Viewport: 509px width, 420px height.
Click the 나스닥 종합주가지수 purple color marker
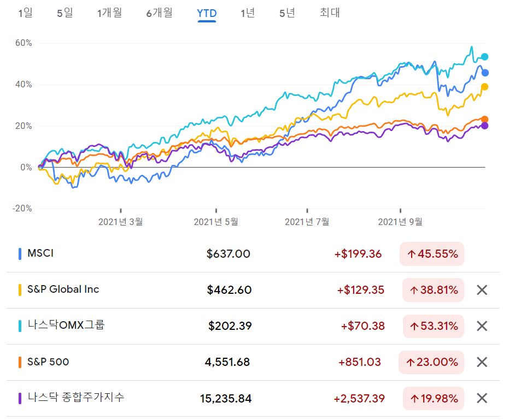[x=20, y=398]
